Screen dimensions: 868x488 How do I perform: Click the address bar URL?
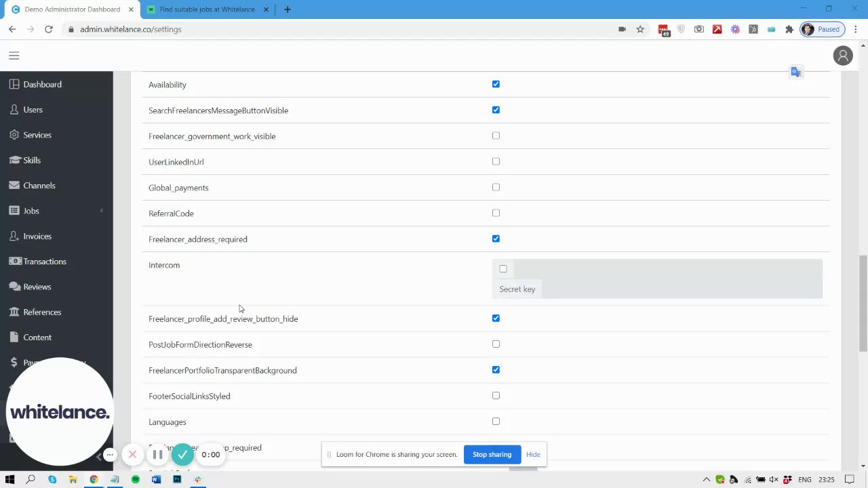130,29
